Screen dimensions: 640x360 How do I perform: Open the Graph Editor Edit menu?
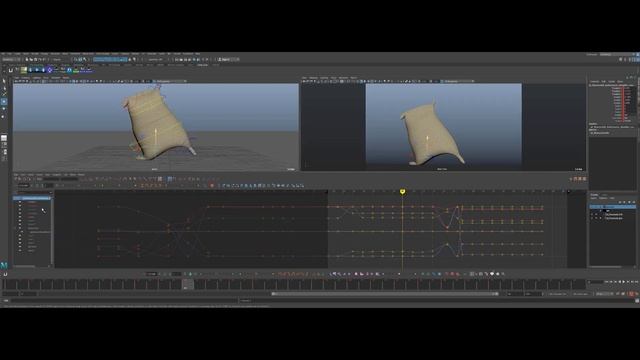pos(16,175)
